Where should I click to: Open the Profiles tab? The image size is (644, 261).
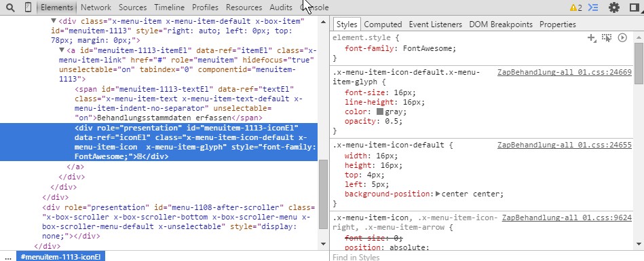pyautogui.click(x=205, y=7)
